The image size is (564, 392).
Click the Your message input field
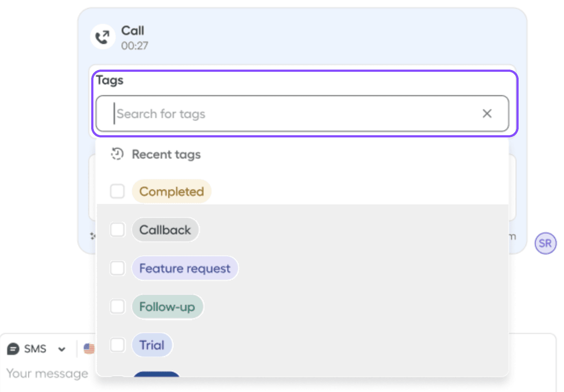[x=48, y=373]
